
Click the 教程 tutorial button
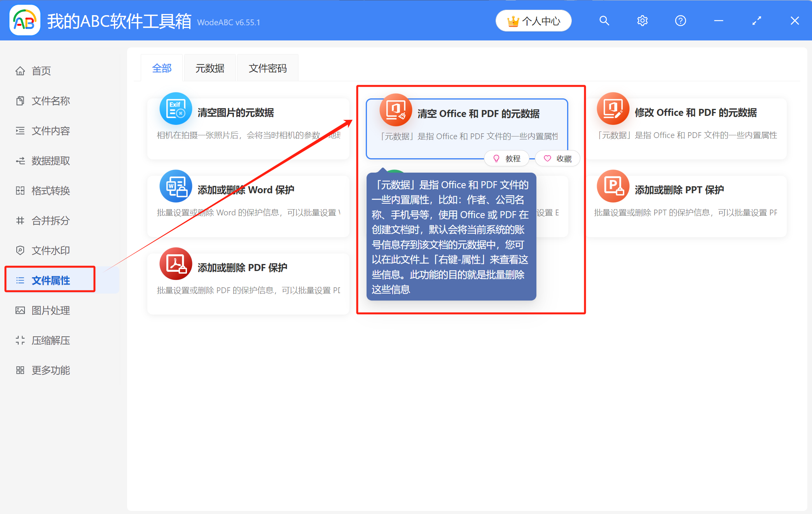point(507,158)
